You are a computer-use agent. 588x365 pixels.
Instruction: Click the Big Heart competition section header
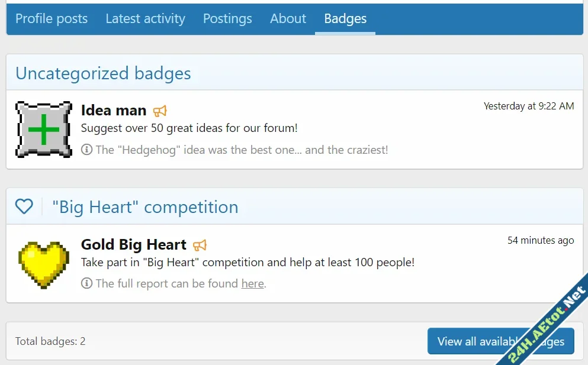click(x=145, y=207)
